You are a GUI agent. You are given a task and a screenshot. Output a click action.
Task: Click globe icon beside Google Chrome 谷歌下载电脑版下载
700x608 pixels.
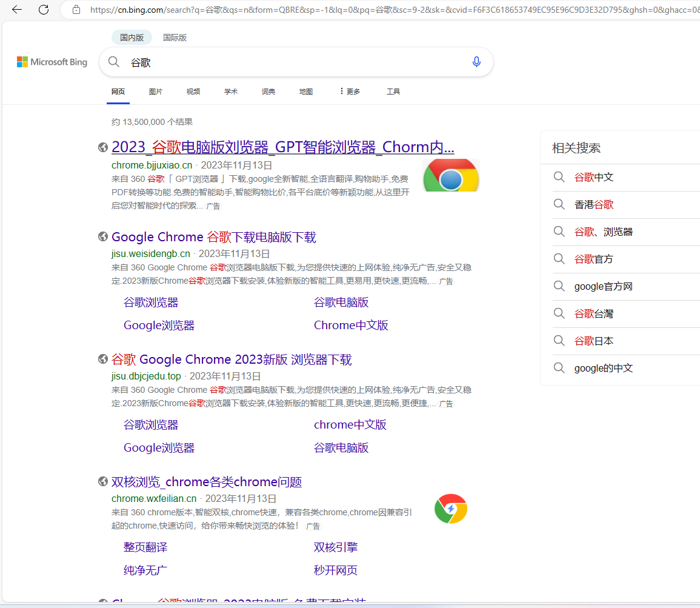(103, 236)
